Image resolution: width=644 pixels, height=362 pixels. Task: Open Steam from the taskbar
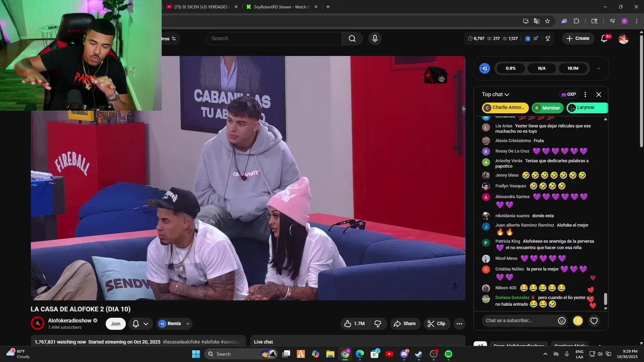point(419,354)
